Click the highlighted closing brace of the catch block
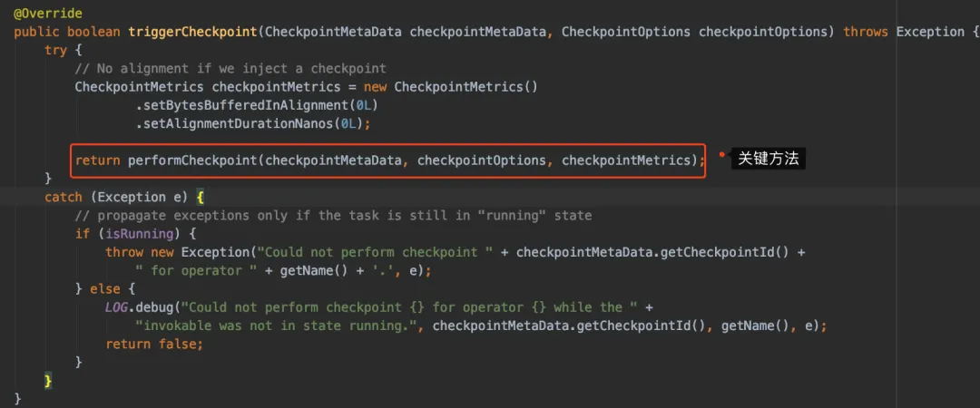The width and height of the screenshot is (980, 408). point(48,381)
